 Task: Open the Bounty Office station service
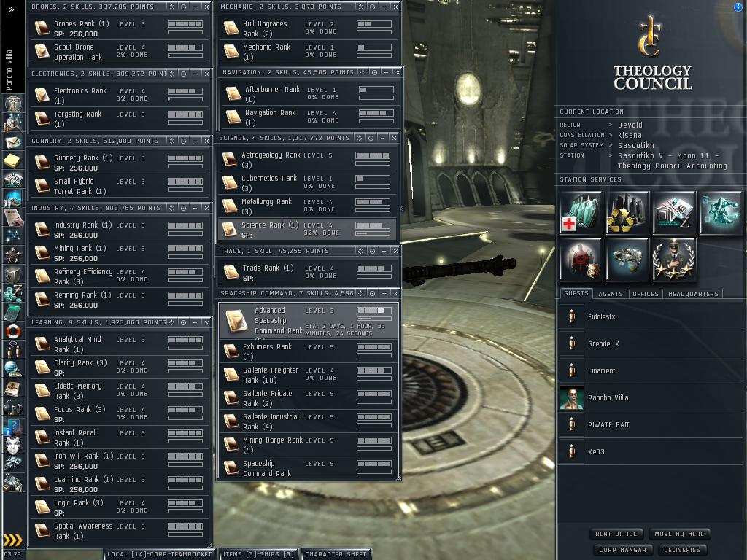pos(581,260)
